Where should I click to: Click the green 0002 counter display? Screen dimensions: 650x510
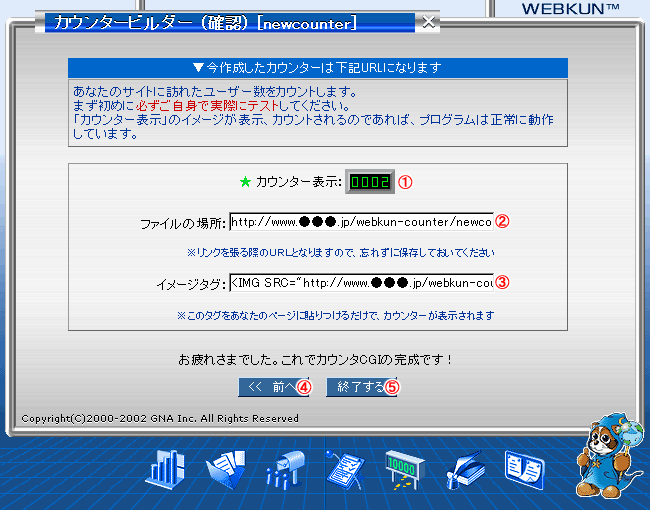[370, 182]
